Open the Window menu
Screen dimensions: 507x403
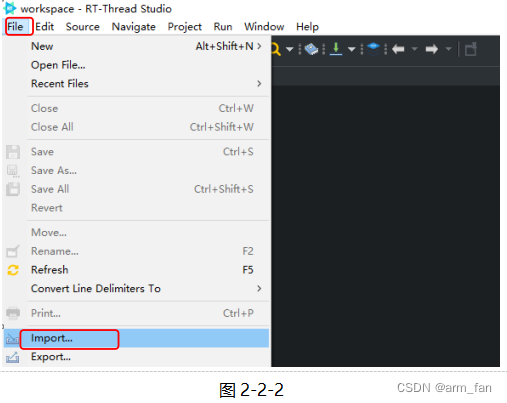(264, 27)
